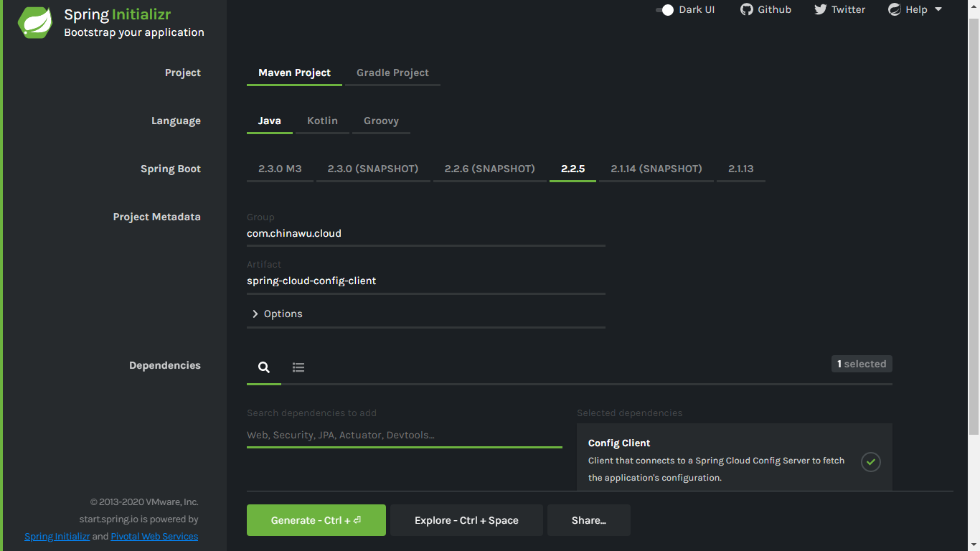This screenshot has height=551, width=980.
Task: Click the Explore button
Action: (x=466, y=520)
